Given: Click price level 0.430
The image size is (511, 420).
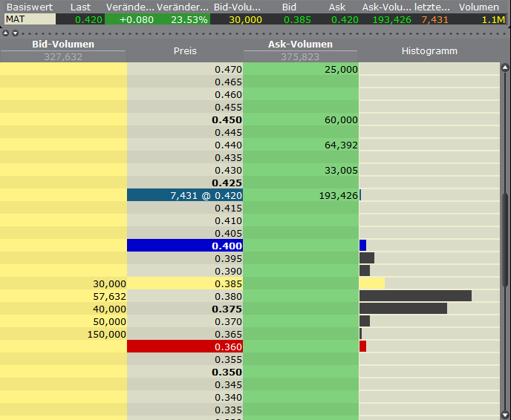Looking at the screenshot, I should (x=228, y=170).
